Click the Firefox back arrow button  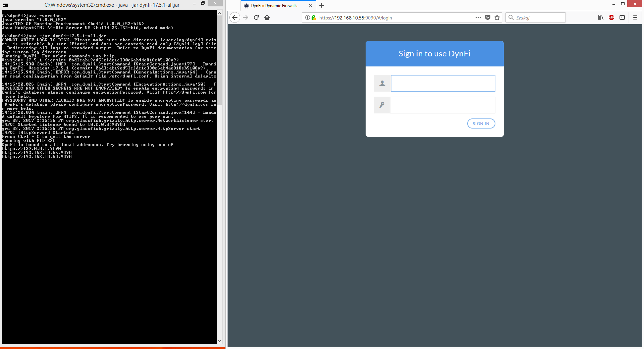coord(235,17)
